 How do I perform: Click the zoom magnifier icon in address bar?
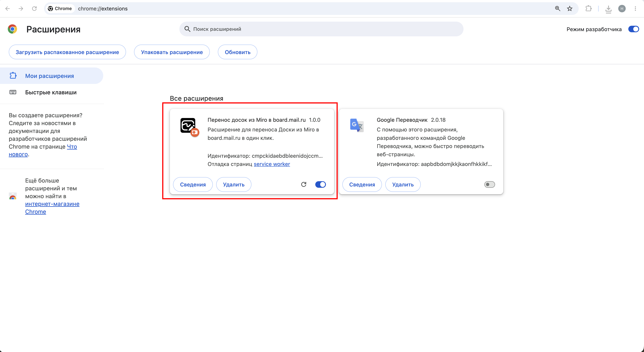[558, 9]
